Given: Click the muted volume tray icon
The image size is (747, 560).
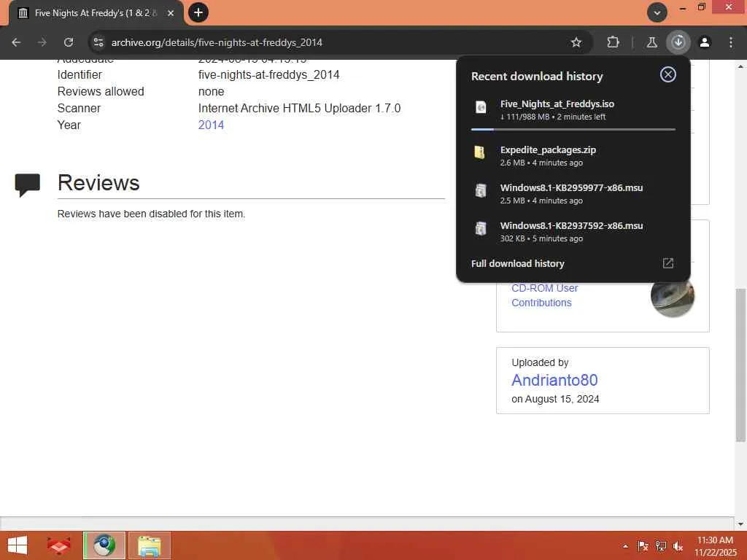Looking at the screenshot, I should [x=678, y=546].
